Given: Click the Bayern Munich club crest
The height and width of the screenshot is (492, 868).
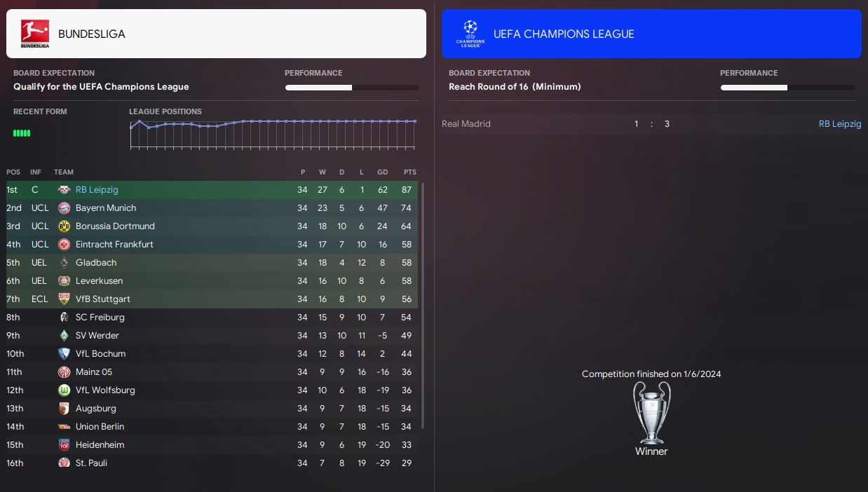Looking at the screenshot, I should (64, 208).
